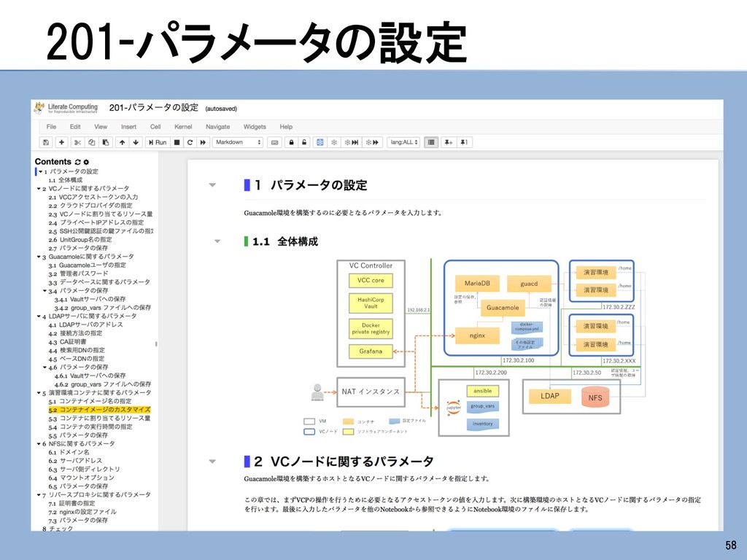This screenshot has height=560, width=747.
Task: Go to 4.3 CA証明書 in Contents
Action: 67,342
